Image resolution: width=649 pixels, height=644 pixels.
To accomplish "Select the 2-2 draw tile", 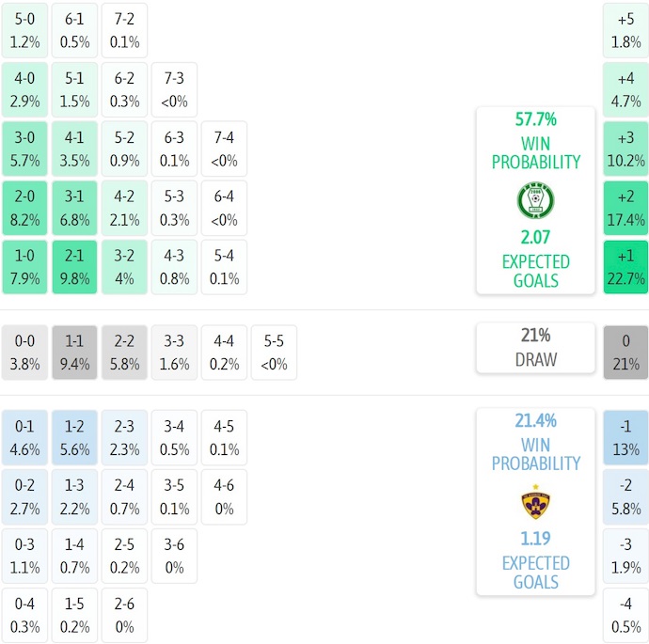I will pyautogui.click(x=125, y=353).
